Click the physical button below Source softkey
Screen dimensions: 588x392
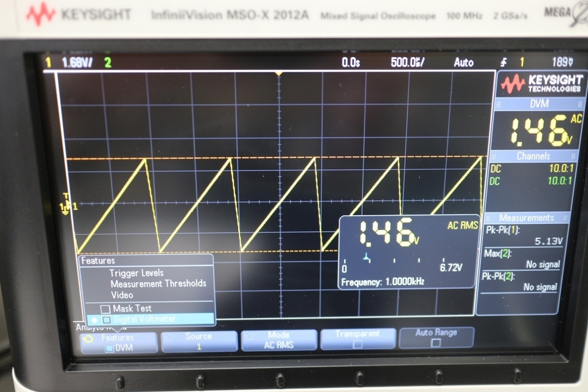coord(200,381)
